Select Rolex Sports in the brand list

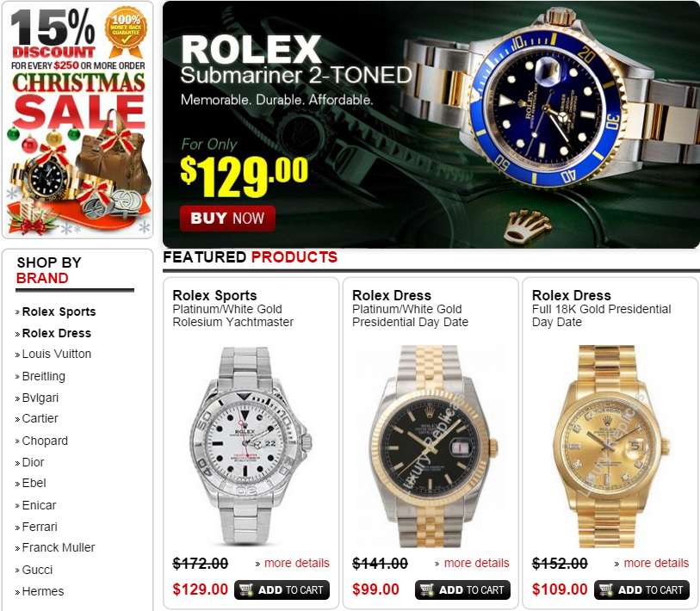point(59,312)
